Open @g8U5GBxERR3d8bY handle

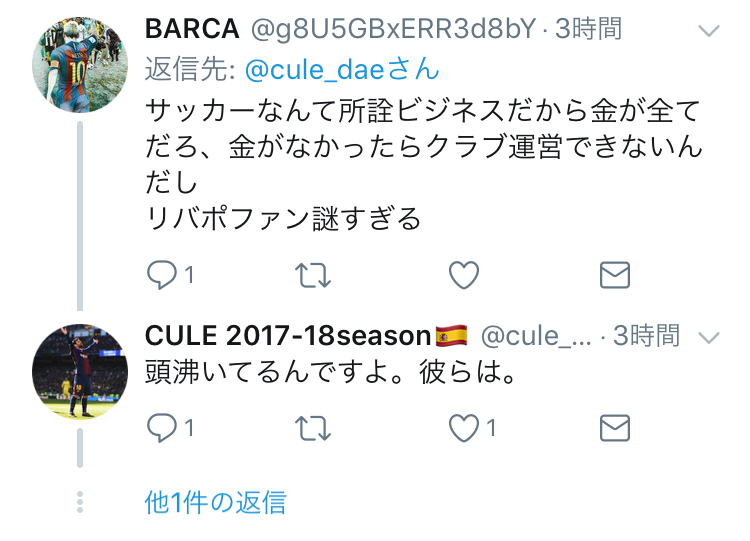pyautogui.click(x=394, y=30)
